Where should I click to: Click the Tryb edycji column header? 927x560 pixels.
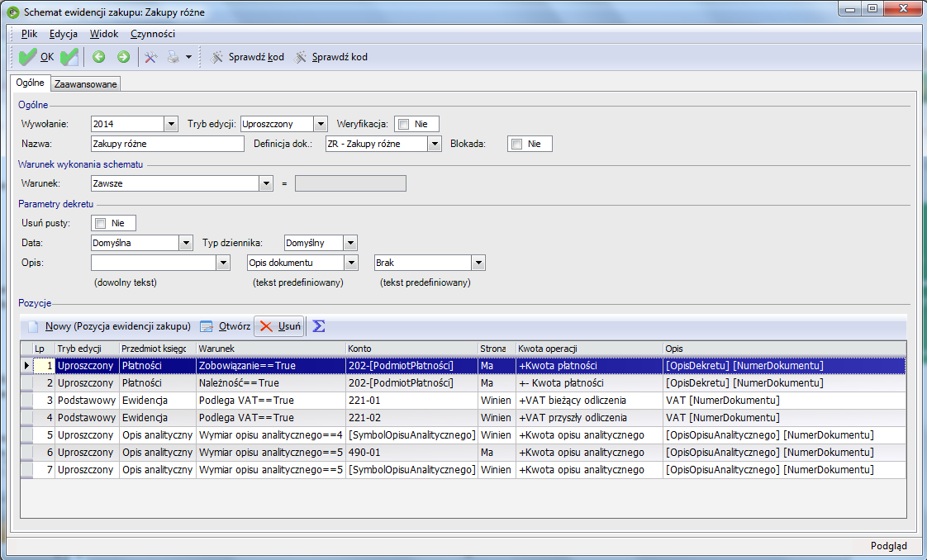pos(88,349)
